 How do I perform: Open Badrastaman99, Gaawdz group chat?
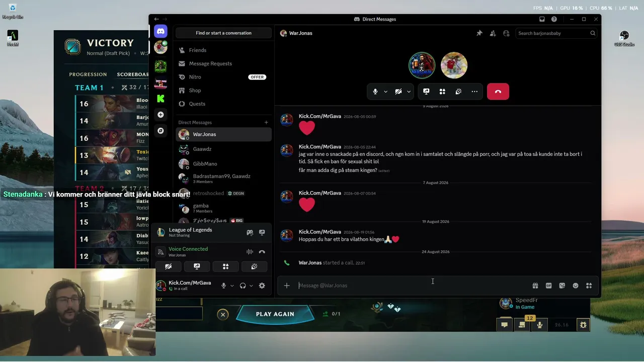(x=223, y=178)
